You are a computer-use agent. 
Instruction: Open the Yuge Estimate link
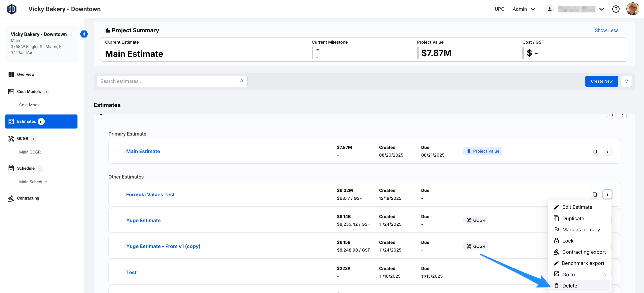143,220
